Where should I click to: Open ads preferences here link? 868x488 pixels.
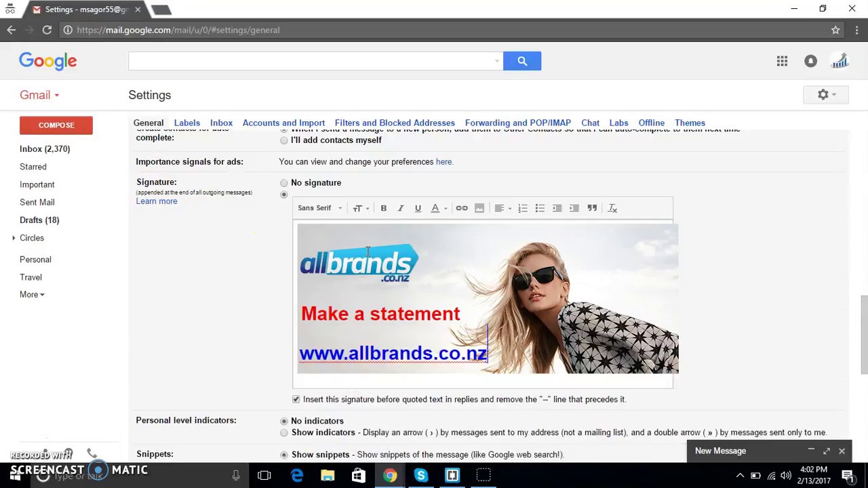443,162
